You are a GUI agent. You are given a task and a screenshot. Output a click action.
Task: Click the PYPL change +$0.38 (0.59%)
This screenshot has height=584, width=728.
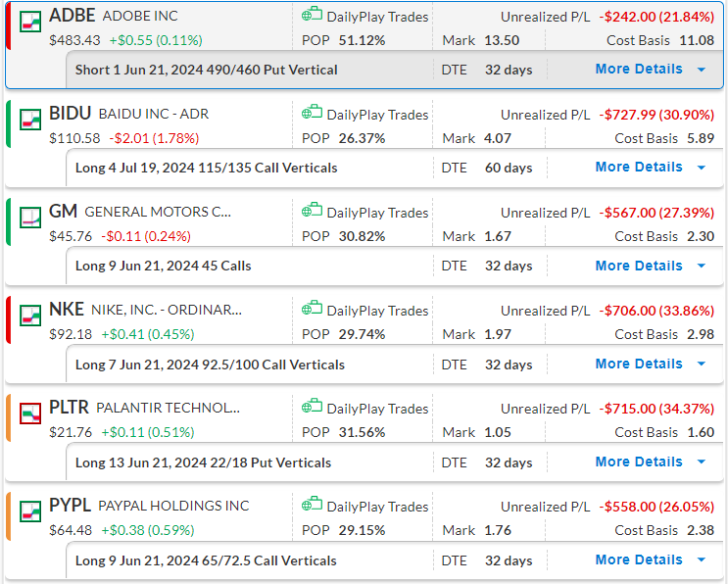pos(148,530)
